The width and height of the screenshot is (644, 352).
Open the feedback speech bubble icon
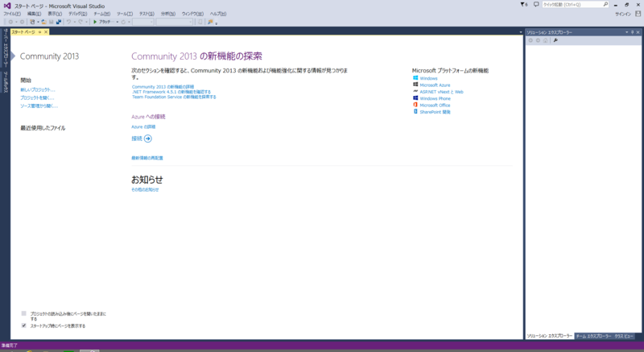[536, 5]
